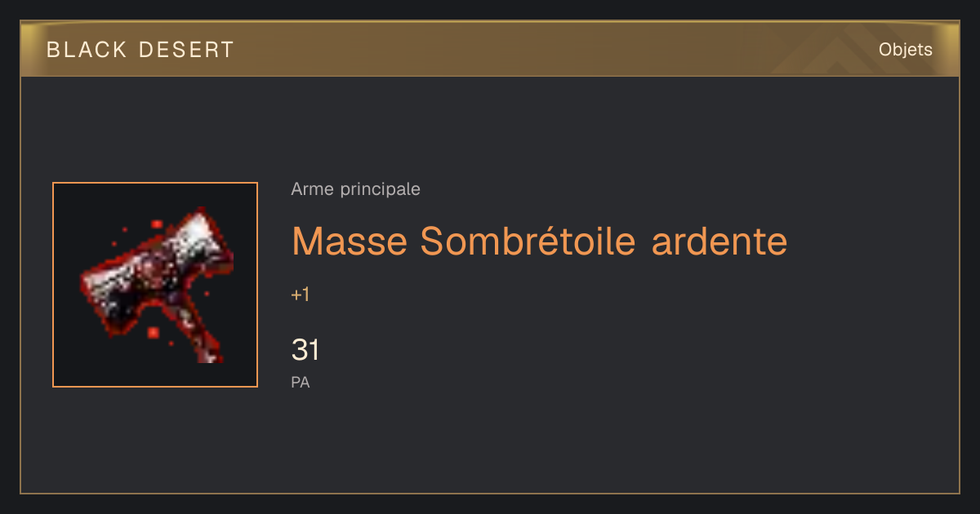980x514 pixels.
Task: Click the Arme principale category label
Action: click(x=355, y=189)
